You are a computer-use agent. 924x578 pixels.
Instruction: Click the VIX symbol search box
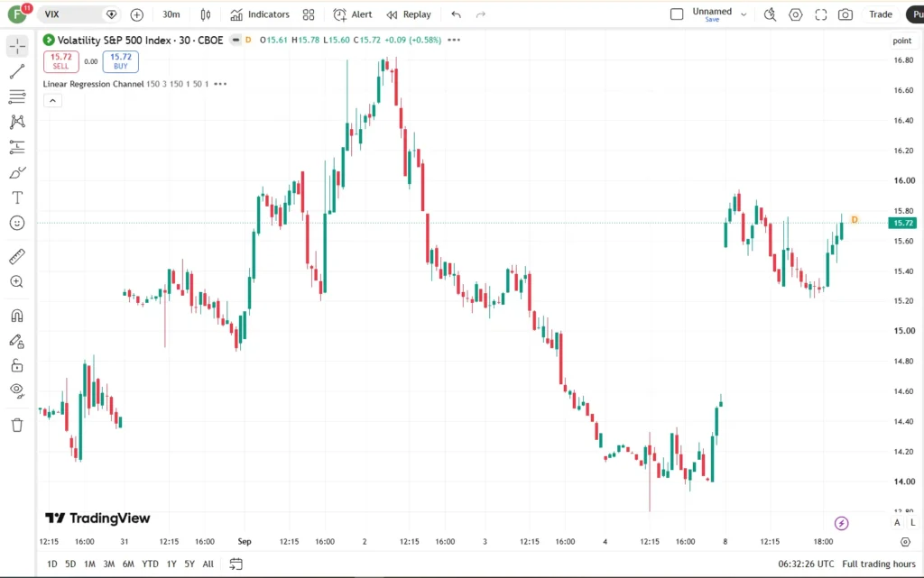tap(79, 14)
